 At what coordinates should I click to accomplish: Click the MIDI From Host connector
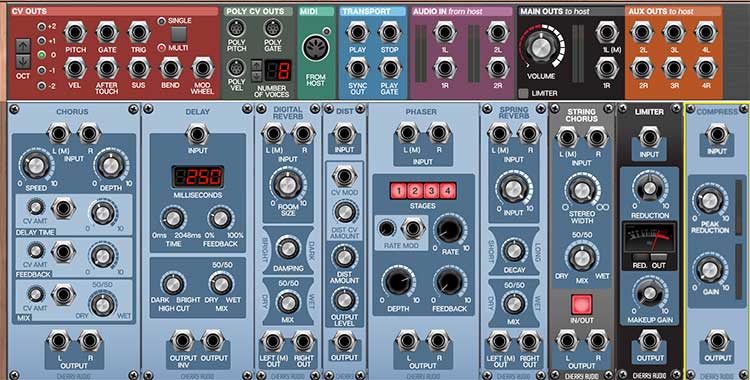tap(316, 50)
